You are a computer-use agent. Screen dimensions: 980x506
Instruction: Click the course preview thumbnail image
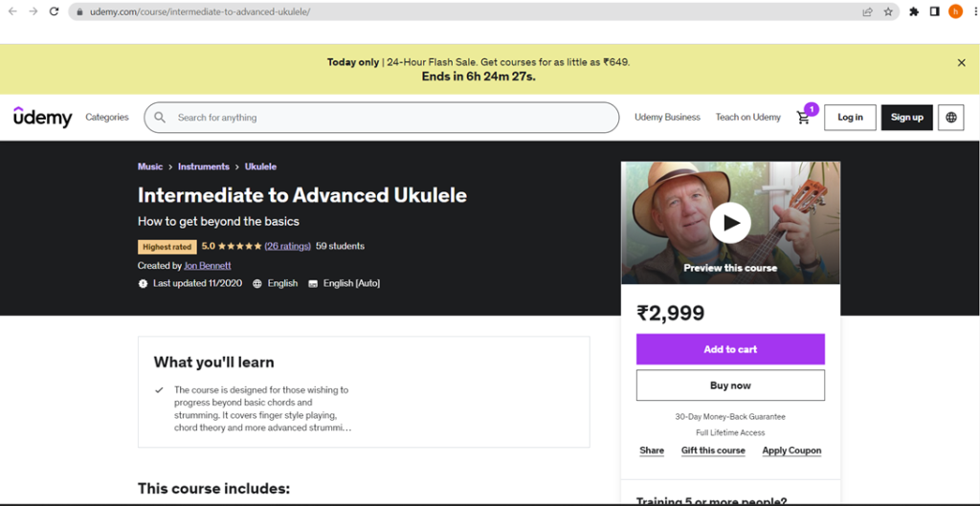click(x=730, y=223)
